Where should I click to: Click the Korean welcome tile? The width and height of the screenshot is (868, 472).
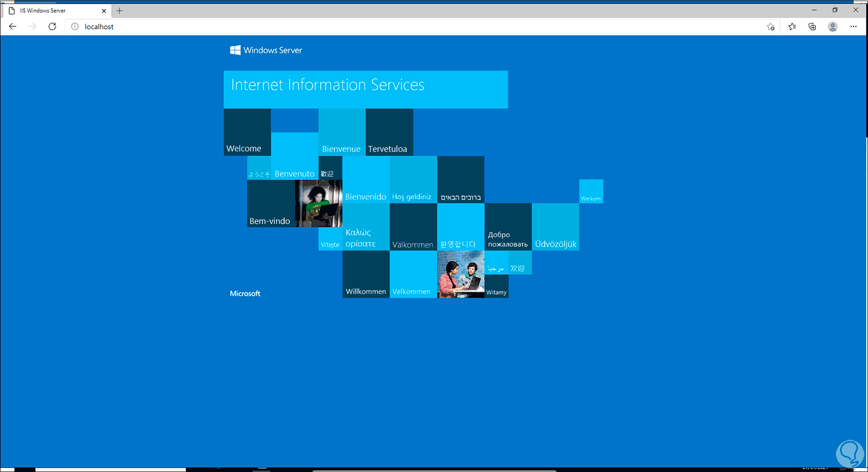coord(461,227)
